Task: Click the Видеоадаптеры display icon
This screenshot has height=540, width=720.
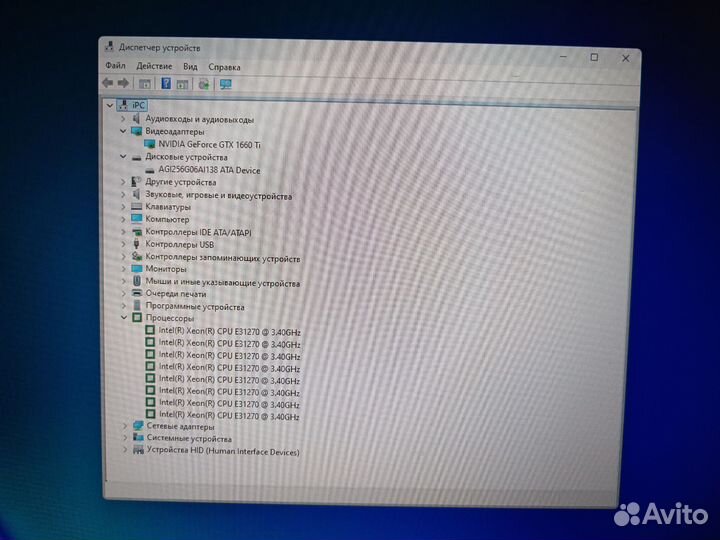Action: [x=136, y=131]
